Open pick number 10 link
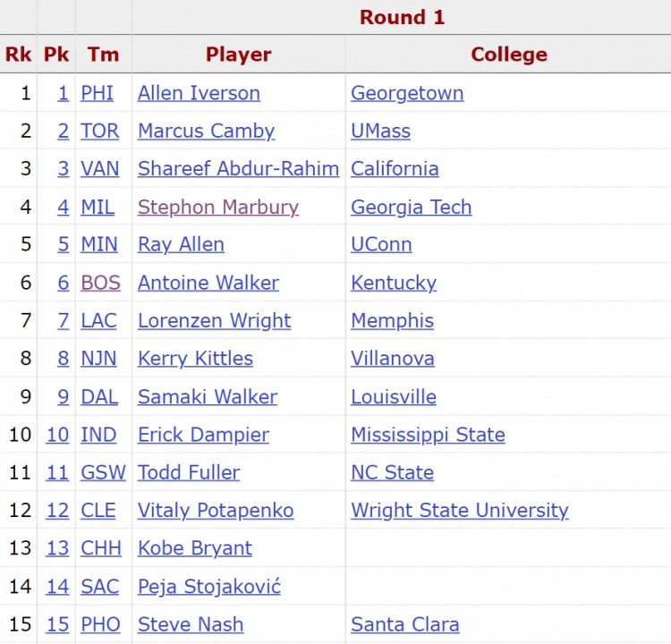This screenshot has height=644, width=671. tap(57, 435)
